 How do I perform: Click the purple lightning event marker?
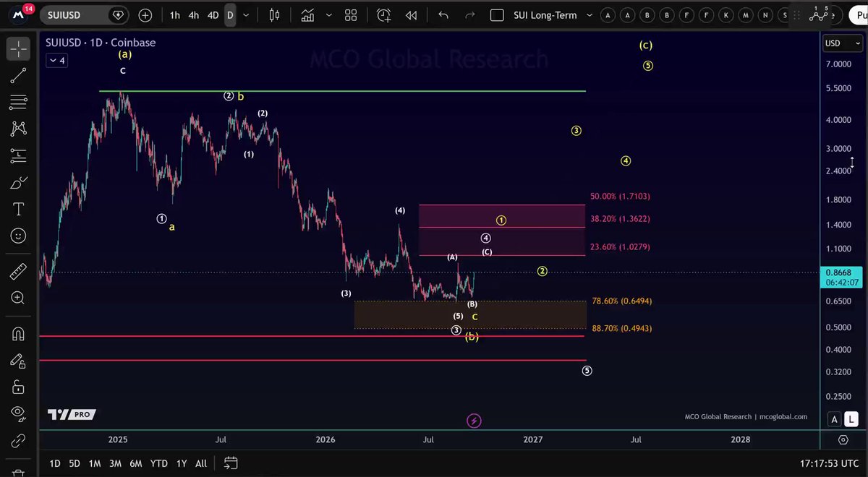pos(474,421)
